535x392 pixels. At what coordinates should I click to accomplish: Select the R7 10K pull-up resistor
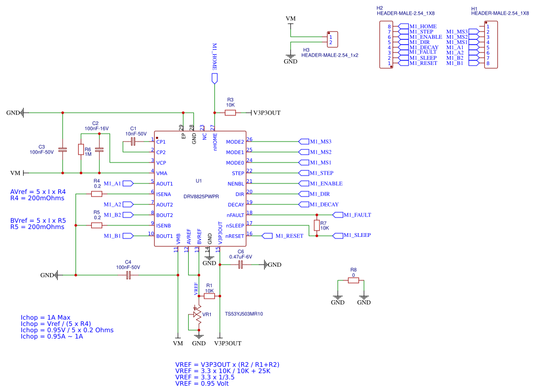(x=316, y=225)
